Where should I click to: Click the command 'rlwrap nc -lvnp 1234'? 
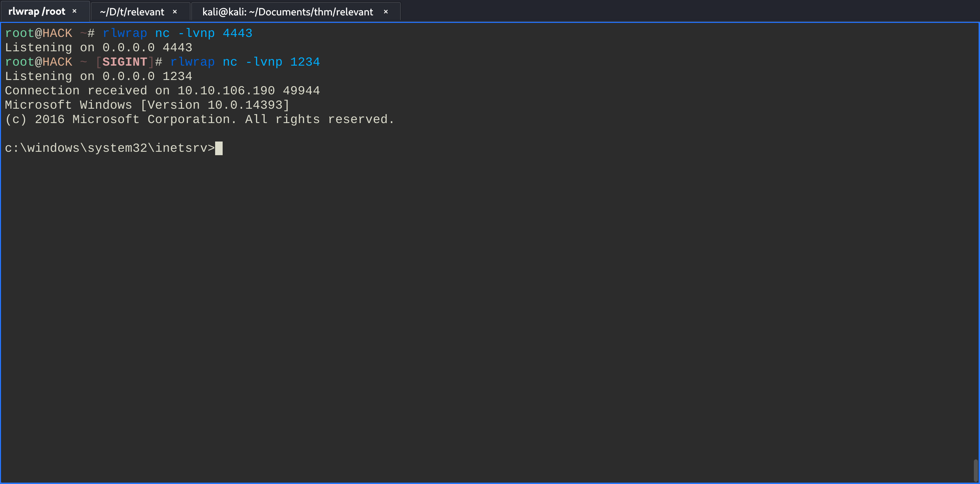coord(245,62)
